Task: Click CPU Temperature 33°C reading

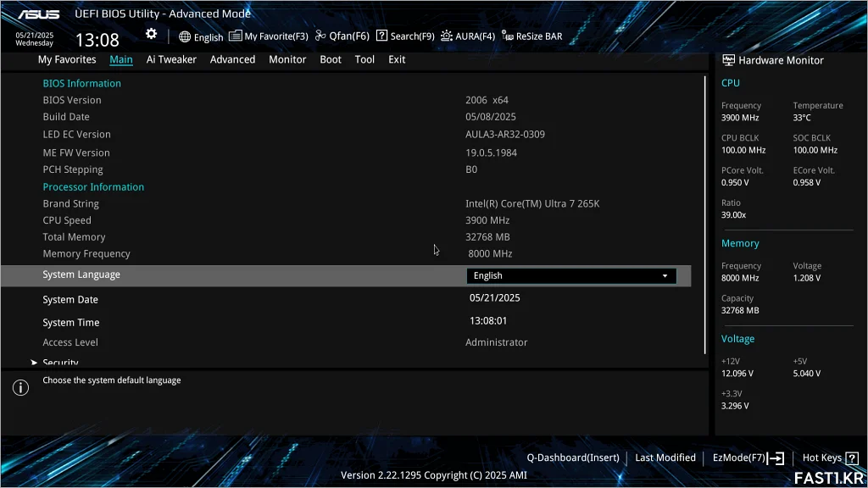Action: (x=802, y=117)
